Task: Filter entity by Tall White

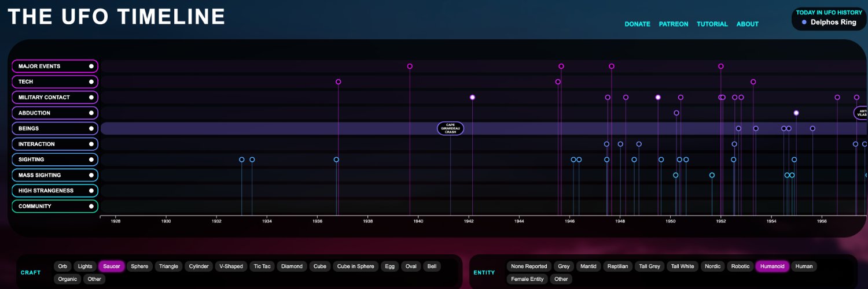Action: (x=683, y=266)
